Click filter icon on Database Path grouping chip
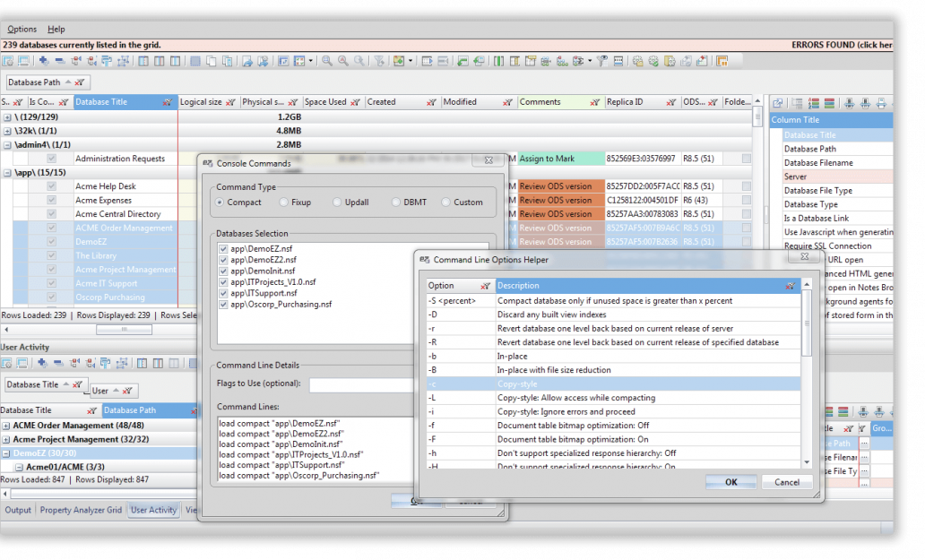This screenshot has width=925, height=560. click(x=80, y=82)
